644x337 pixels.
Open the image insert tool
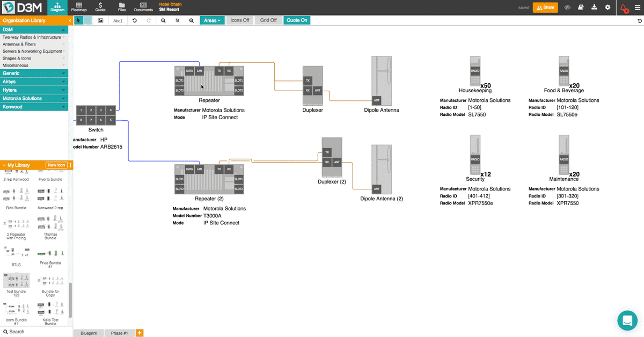click(101, 20)
